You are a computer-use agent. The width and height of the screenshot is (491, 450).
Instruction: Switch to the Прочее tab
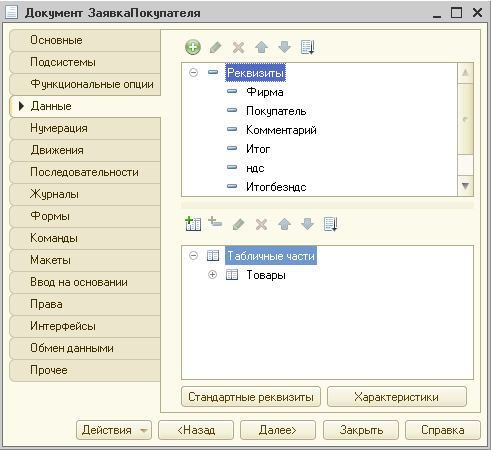pos(85,370)
